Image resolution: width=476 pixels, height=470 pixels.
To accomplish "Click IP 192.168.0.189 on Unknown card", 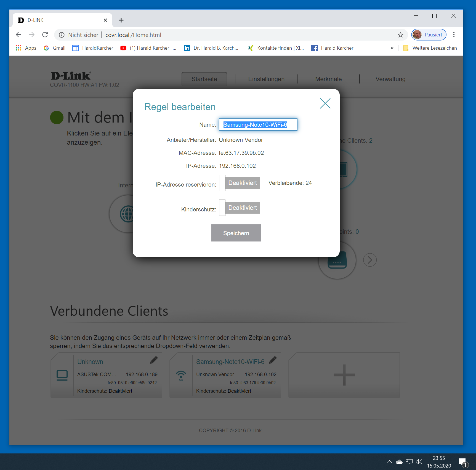I will tap(142, 375).
